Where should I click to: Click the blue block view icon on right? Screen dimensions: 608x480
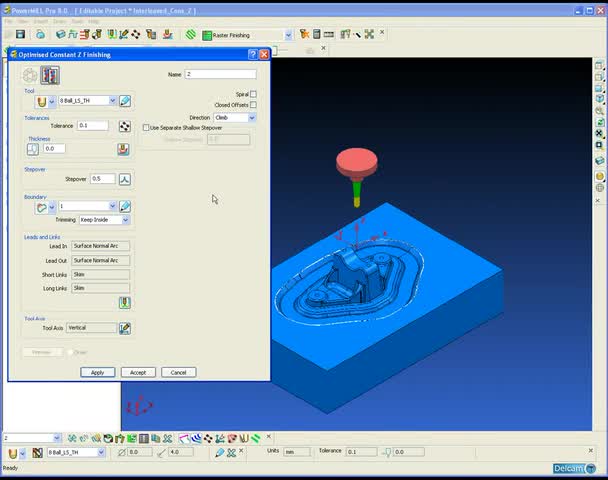(599, 161)
